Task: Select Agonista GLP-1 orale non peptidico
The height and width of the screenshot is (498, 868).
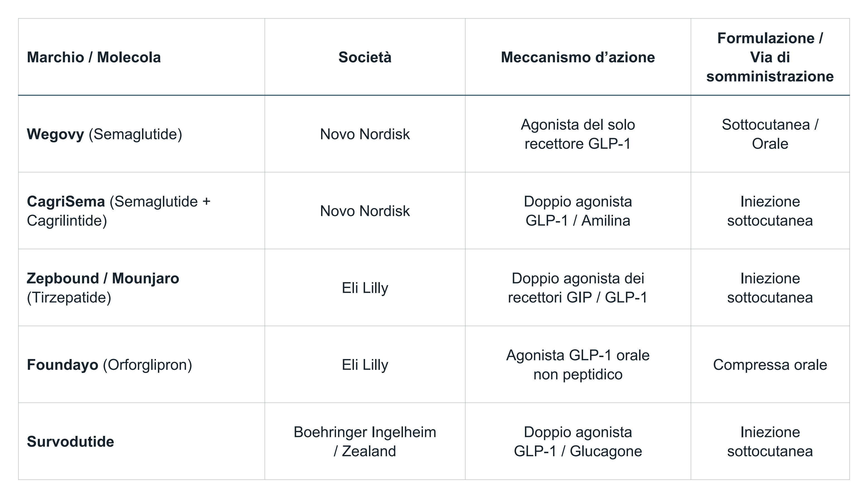Action: coord(578,365)
